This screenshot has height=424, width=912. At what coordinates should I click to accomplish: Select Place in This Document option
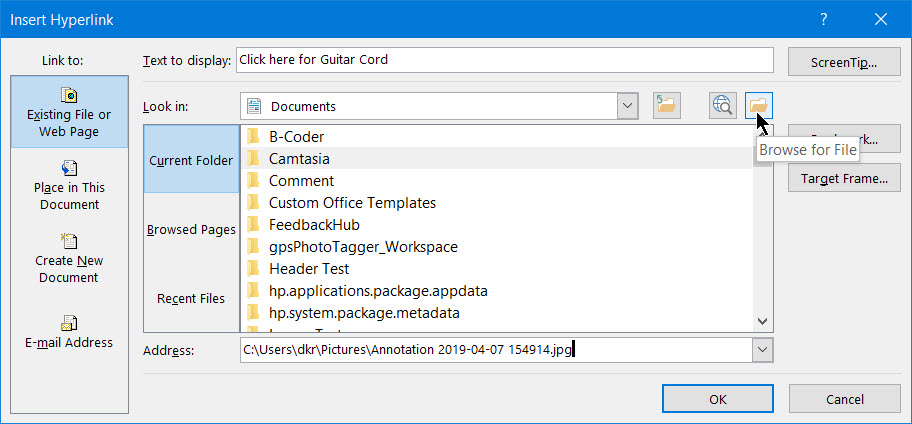(69, 185)
